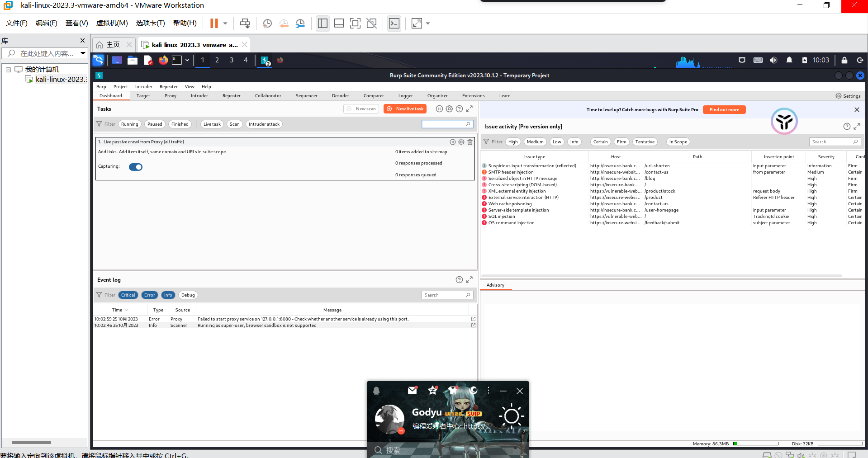Open Issue activity help icon

click(x=847, y=127)
